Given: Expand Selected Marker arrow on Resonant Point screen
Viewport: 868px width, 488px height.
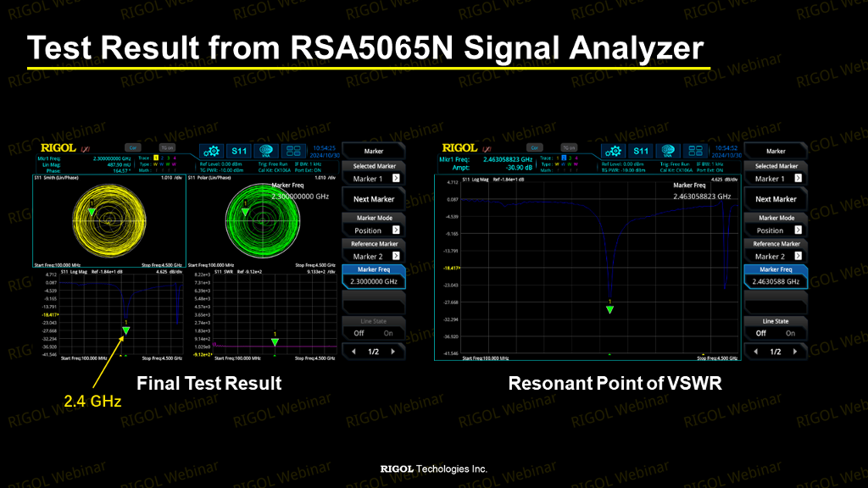Looking at the screenshot, I should point(798,178).
